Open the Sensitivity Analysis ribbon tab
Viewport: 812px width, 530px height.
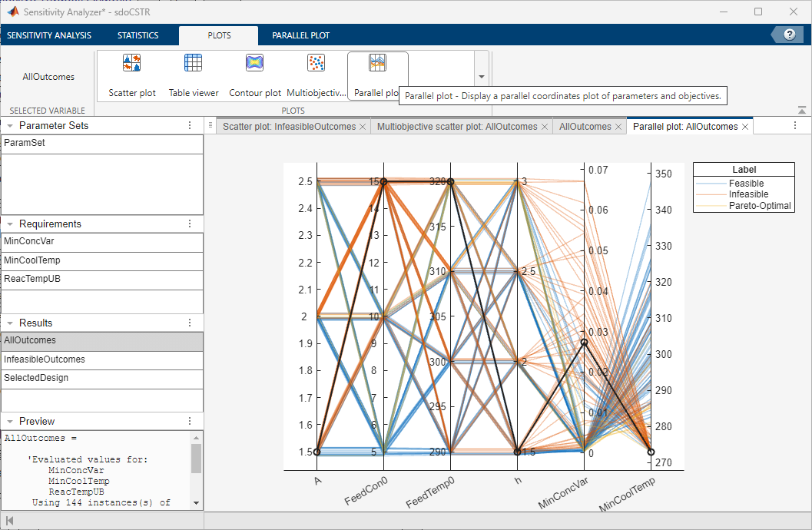click(x=49, y=35)
